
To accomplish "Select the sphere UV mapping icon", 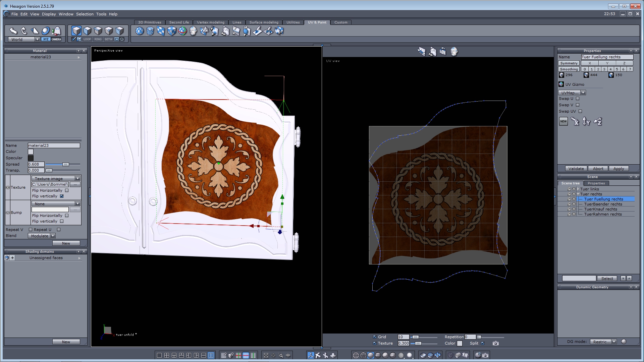I will (140, 31).
